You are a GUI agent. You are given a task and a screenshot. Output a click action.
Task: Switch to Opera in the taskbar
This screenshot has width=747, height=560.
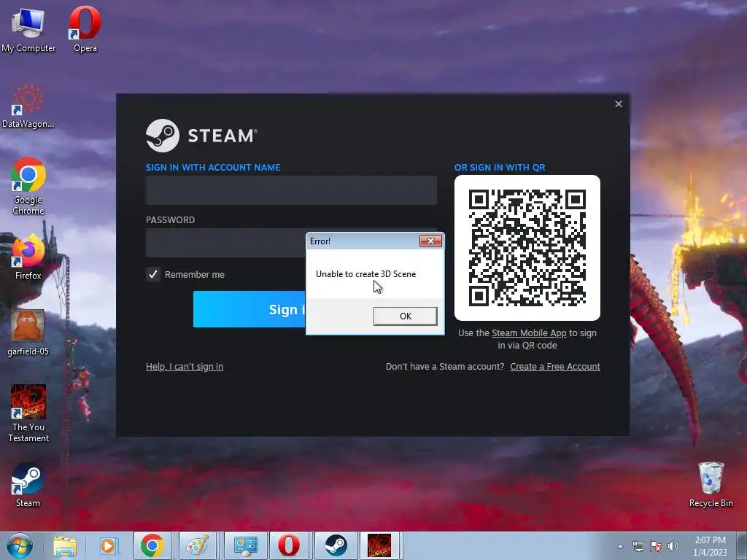289,545
